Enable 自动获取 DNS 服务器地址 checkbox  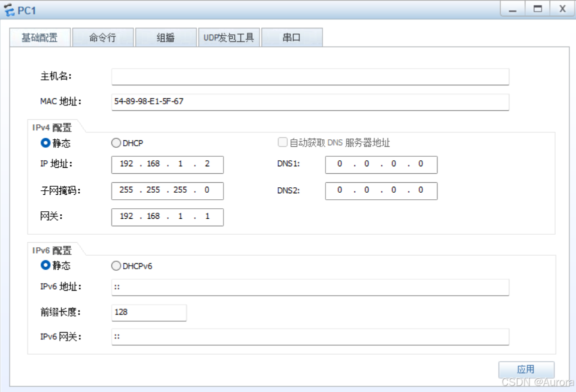[282, 142]
